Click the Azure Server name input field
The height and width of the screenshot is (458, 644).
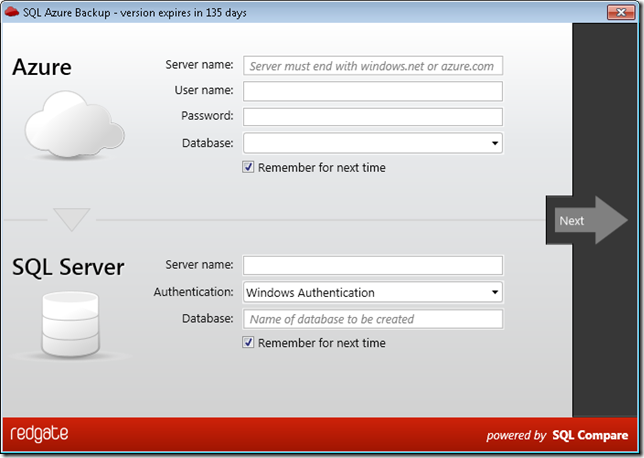coord(373,66)
